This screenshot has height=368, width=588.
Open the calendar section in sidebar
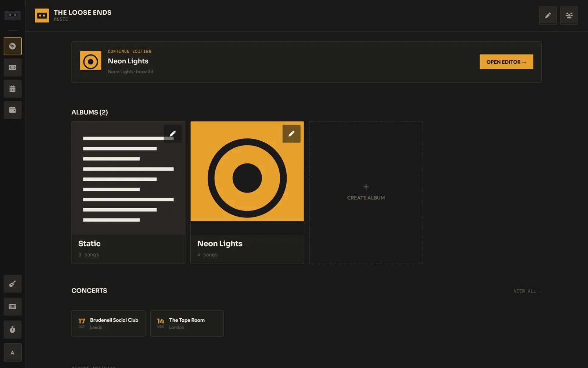pos(12,89)
